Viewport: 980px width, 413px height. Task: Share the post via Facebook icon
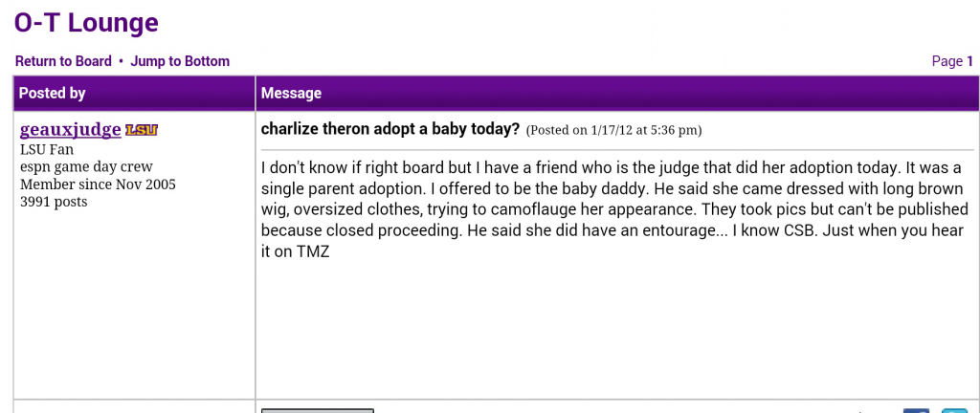(x=916, y=410)
